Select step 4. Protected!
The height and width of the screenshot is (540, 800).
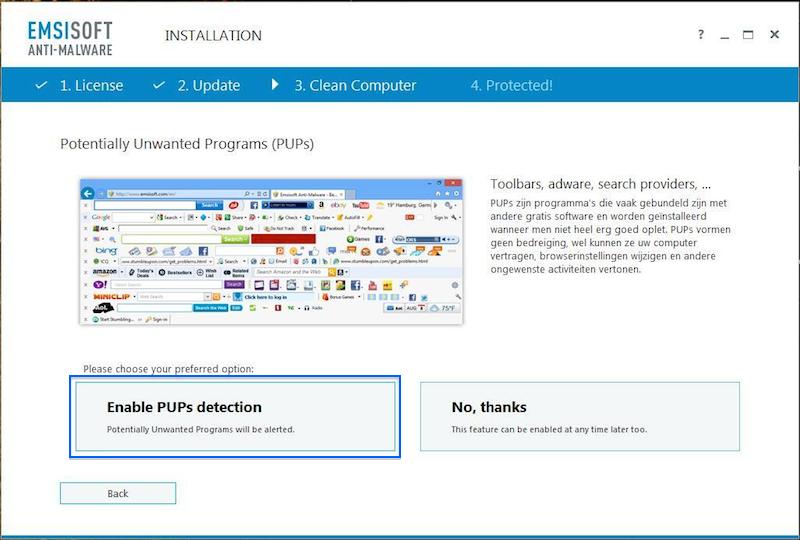tap(511, 85)
